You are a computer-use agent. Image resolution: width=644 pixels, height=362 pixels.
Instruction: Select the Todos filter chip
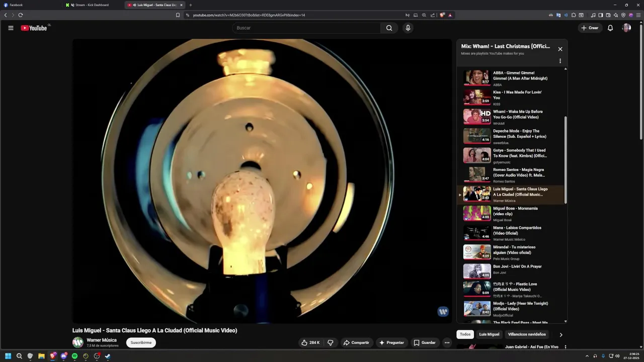465,334
